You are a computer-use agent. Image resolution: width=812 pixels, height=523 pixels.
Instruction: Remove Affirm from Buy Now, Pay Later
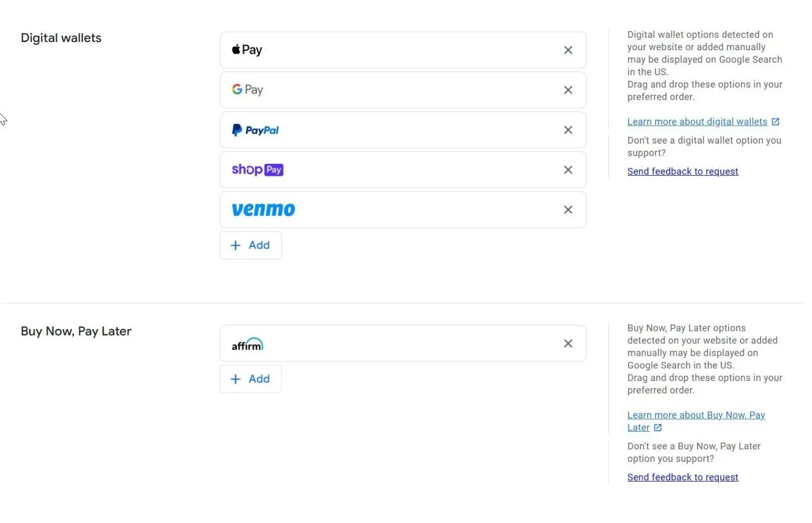[568, 343]
